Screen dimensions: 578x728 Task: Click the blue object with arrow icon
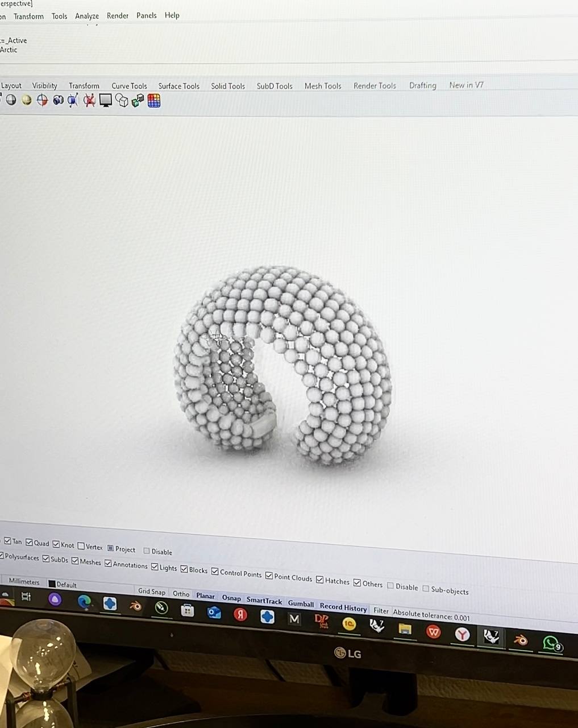click(x=73, y=101)
